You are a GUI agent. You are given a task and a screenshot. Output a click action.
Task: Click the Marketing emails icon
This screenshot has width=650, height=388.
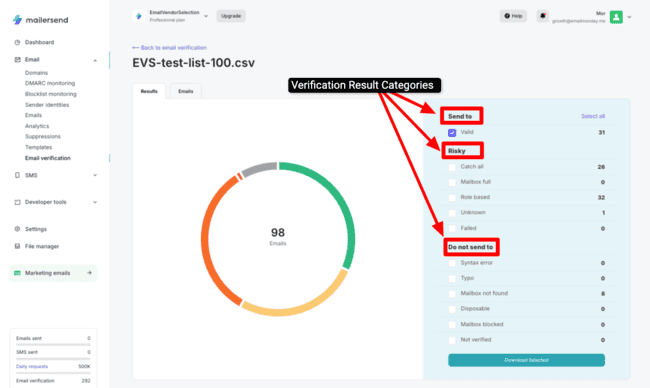click(x=17, y=273)
